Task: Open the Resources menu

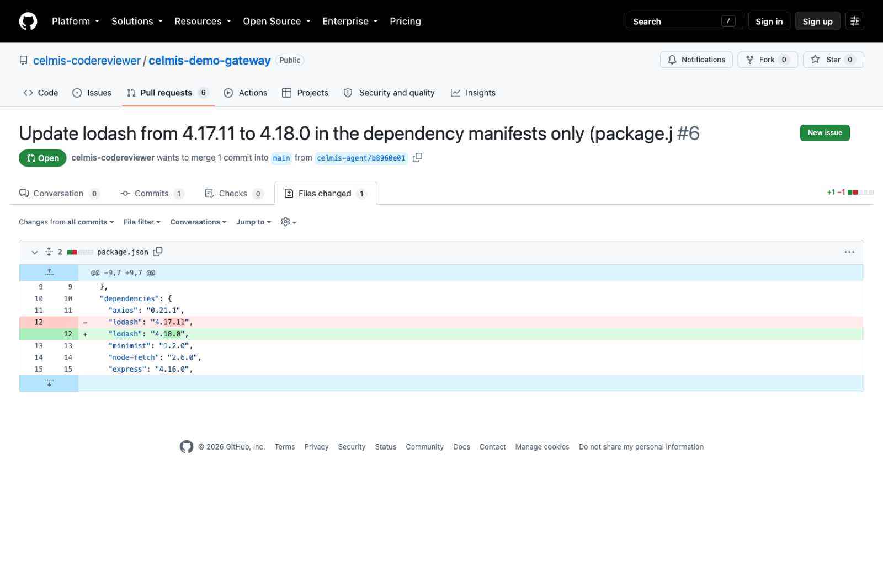Action: click(203, 22)
